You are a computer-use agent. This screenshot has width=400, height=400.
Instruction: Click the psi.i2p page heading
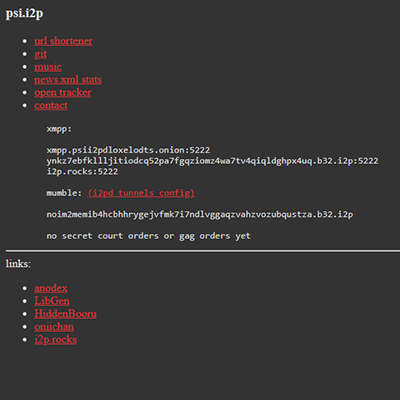point(24,14)
